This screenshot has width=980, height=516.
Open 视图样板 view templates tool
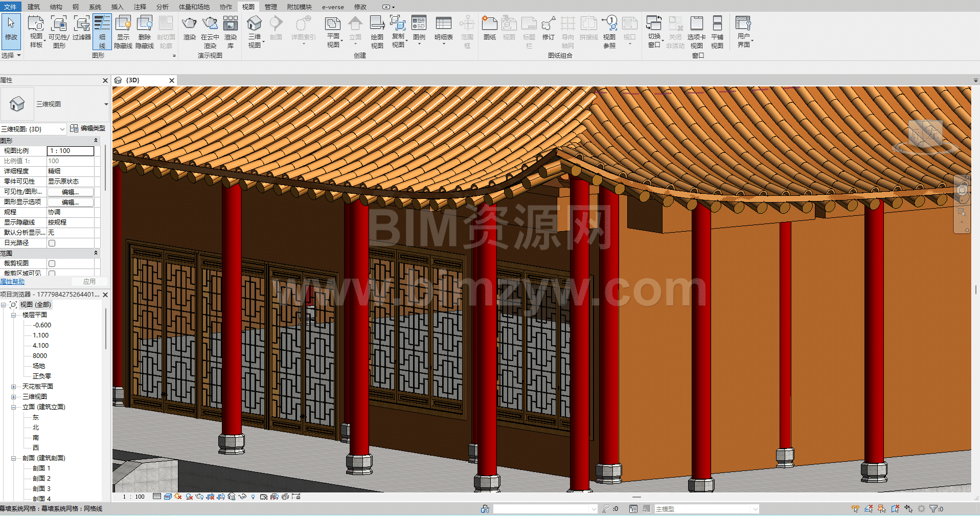[36, 32]
